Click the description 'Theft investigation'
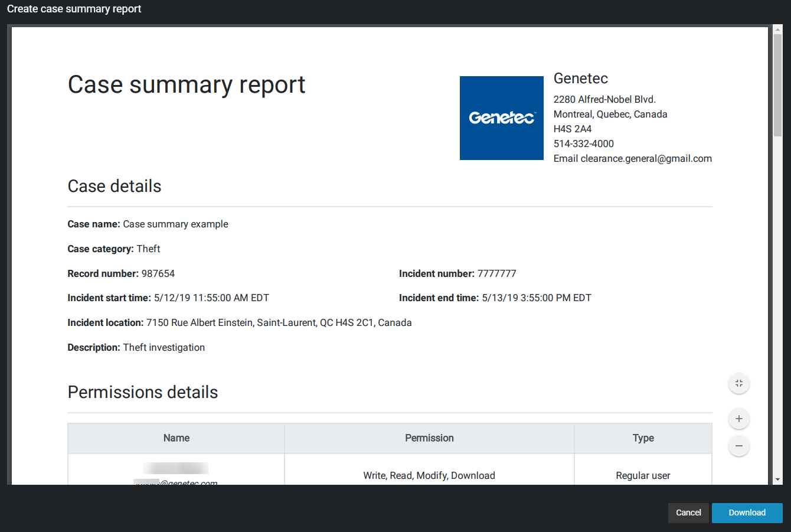791x532 pixels. point(164,347)
